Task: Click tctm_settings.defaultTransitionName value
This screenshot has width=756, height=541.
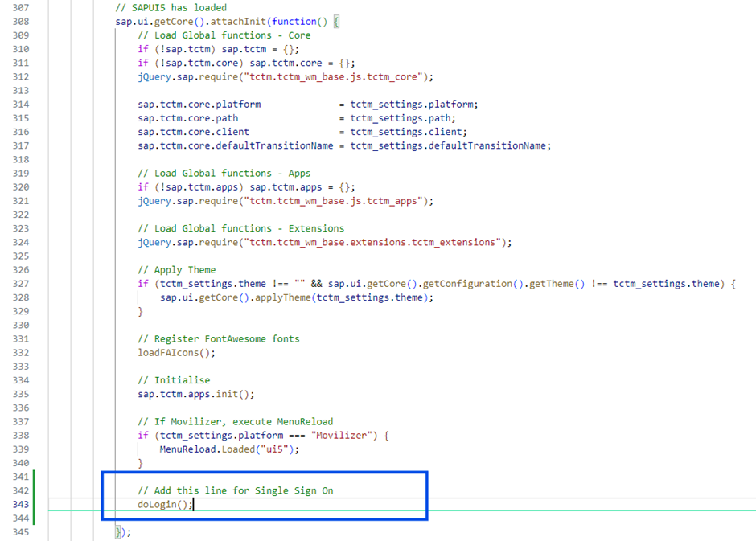Action: (449, 145)
